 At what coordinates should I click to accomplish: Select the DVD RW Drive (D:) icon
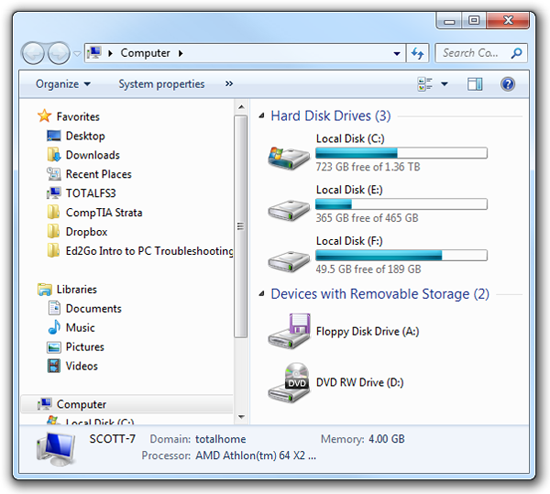[289, 382]
